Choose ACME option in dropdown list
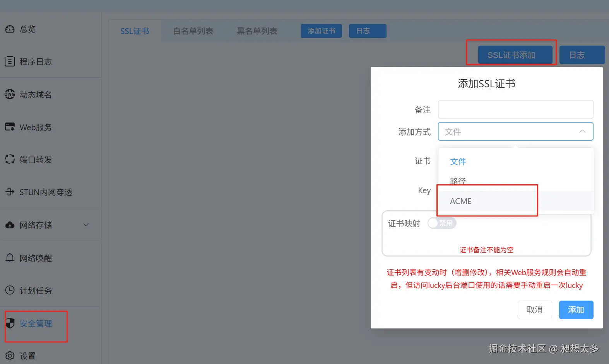 pyautogui.click(x=516, y=201)
